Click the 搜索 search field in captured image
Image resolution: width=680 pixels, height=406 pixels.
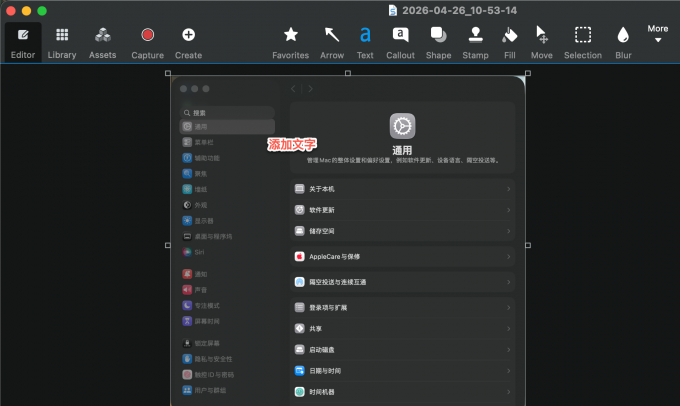coord(227,113)
